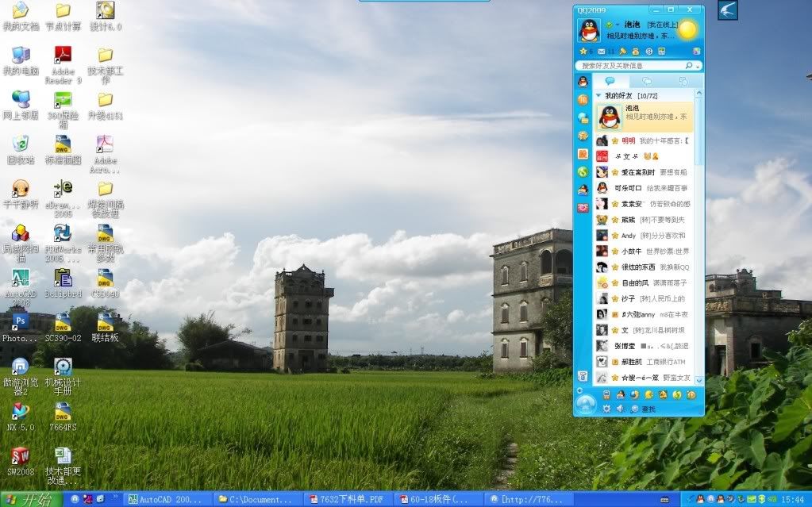The image size is (812, 507).
Task: Switch to the groups tab in QQ
Action: (647, 81)
